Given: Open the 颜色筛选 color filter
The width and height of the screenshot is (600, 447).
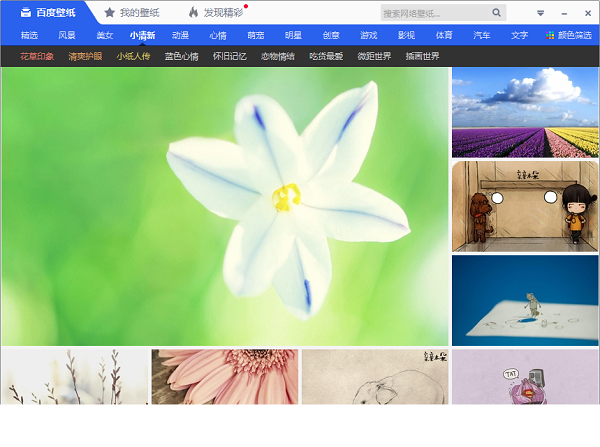Looking at the screenshot, I should (x=571, y=35).
